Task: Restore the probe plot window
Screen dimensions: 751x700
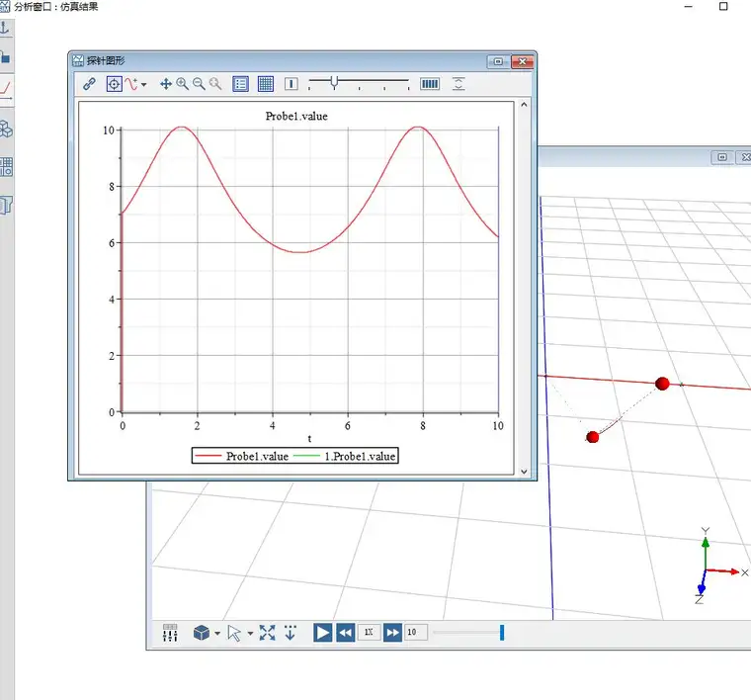Action: coord(498,62)
